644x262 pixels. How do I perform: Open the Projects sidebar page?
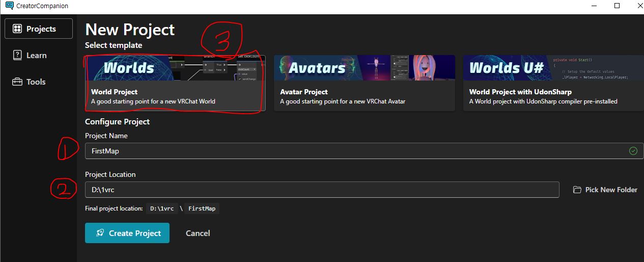pyautogui.click(x=39, y=29)
